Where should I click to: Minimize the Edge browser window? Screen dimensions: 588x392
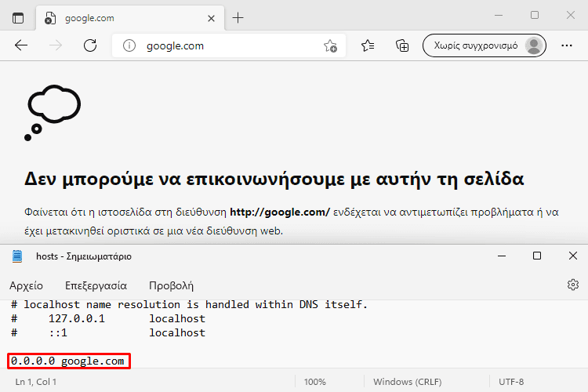pyautogui.click(x=499, y=15)
